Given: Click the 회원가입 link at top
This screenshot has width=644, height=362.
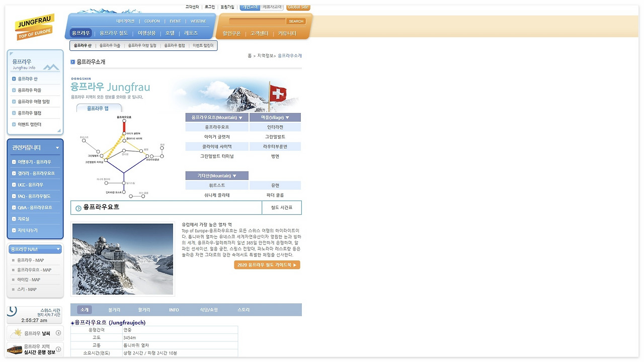Looking at the screenshot, I should [x=227, y=7].
